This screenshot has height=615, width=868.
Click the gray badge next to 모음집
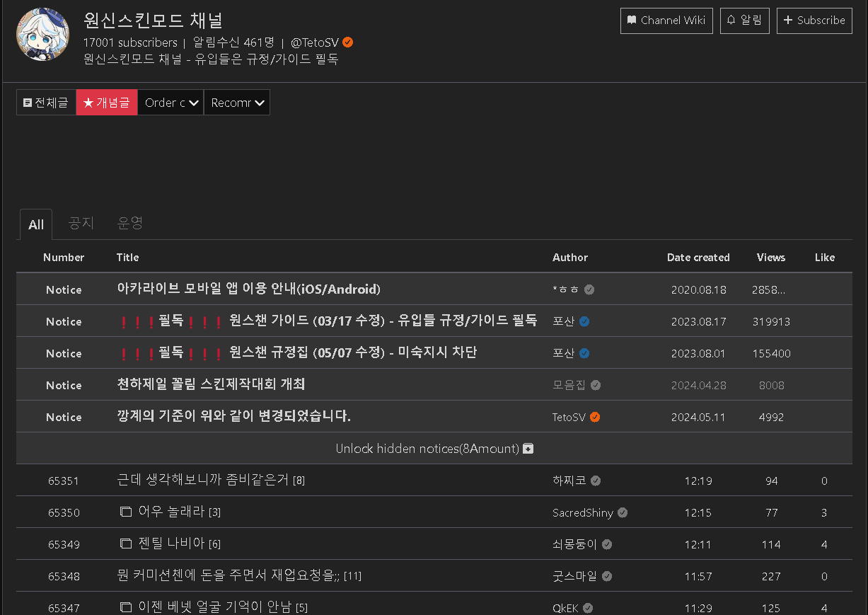coord(596,385)
